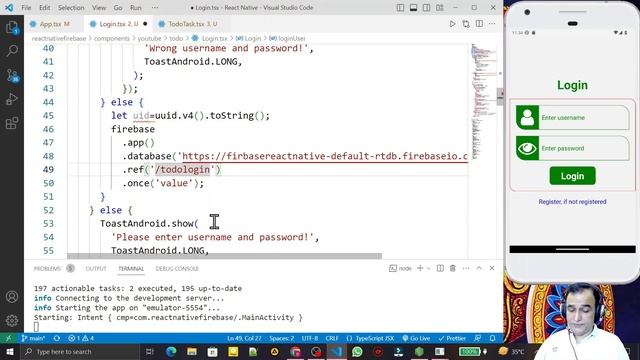Click the main branch indicator in status bar
This screenshot has height=360, width=640.
click(x=33, y=338)
